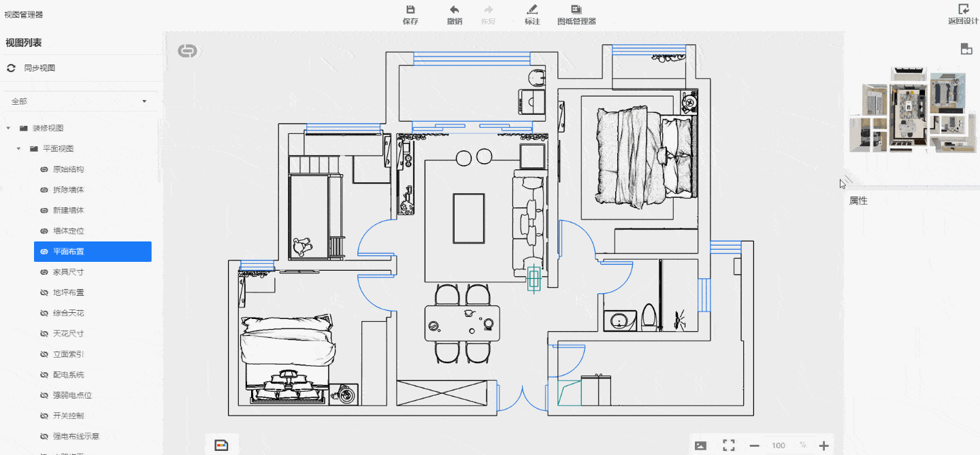
Task: Select the 原始结构 view label
Action: (x=69, y=169)
